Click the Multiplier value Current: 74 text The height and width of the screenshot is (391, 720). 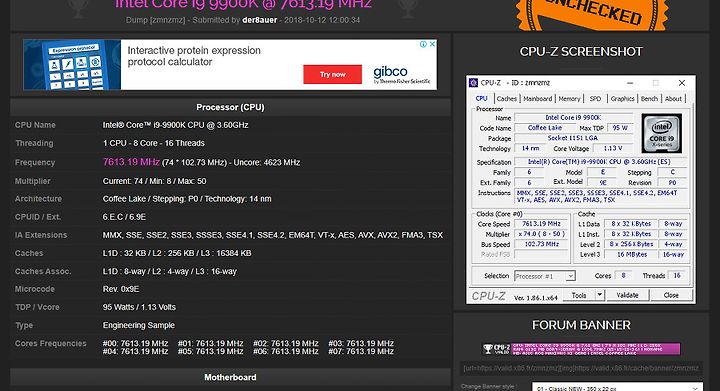154,181
